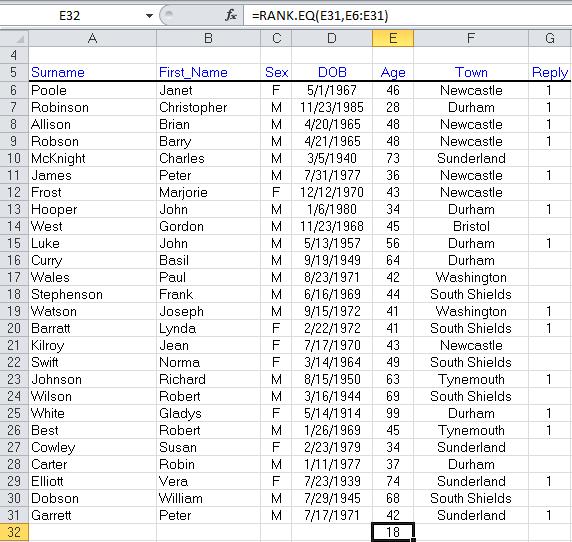Click the formula bar containing RANK.EQ

[x=407, y=16]
